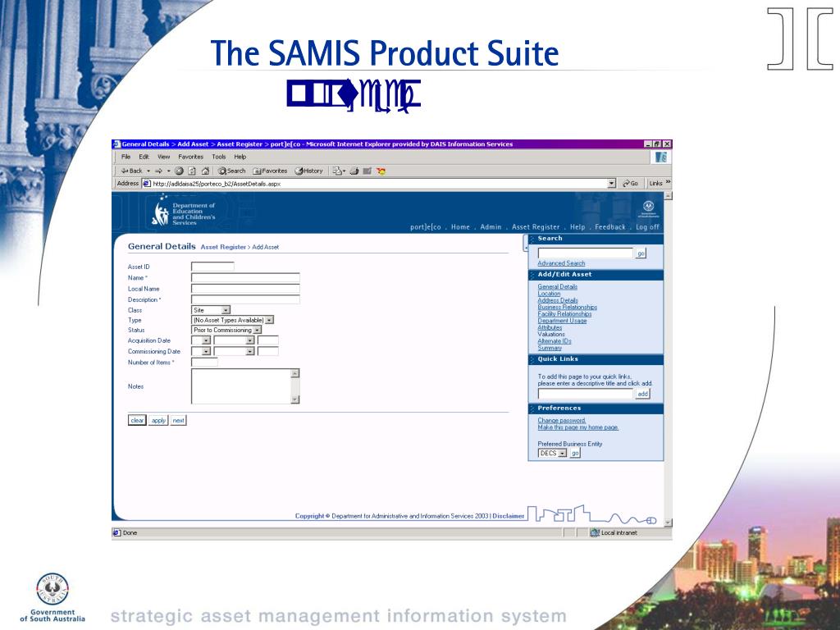Click the Feedback navigation link

[x=610, y=227]
